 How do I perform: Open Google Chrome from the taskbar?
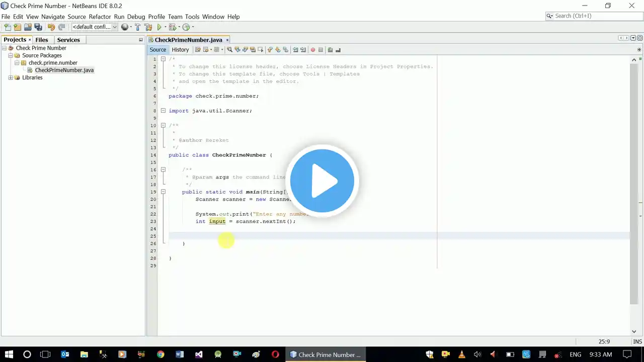pyautogui.click(x=160, y=354)
